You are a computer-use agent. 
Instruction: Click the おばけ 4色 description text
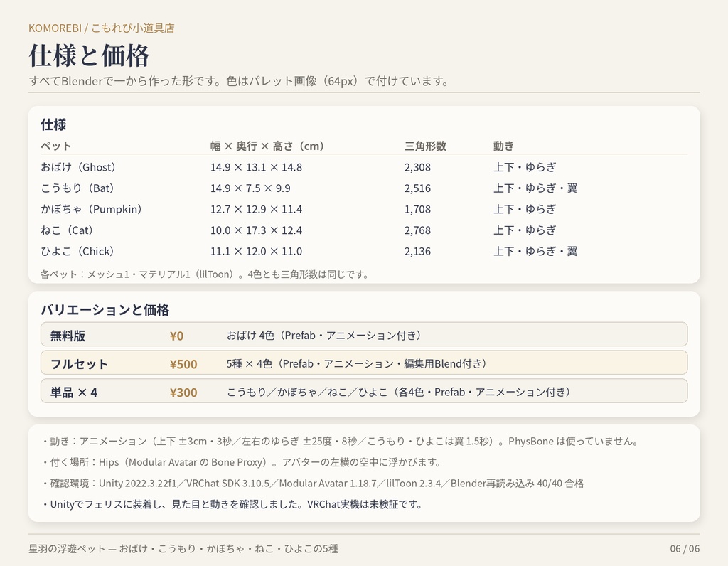click(324, 336)
